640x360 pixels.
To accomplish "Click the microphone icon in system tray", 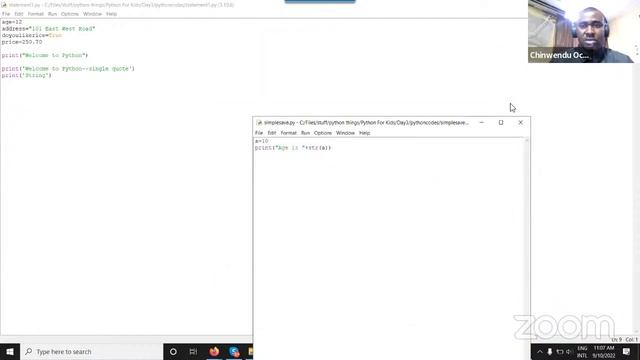I will coord(550,351).
